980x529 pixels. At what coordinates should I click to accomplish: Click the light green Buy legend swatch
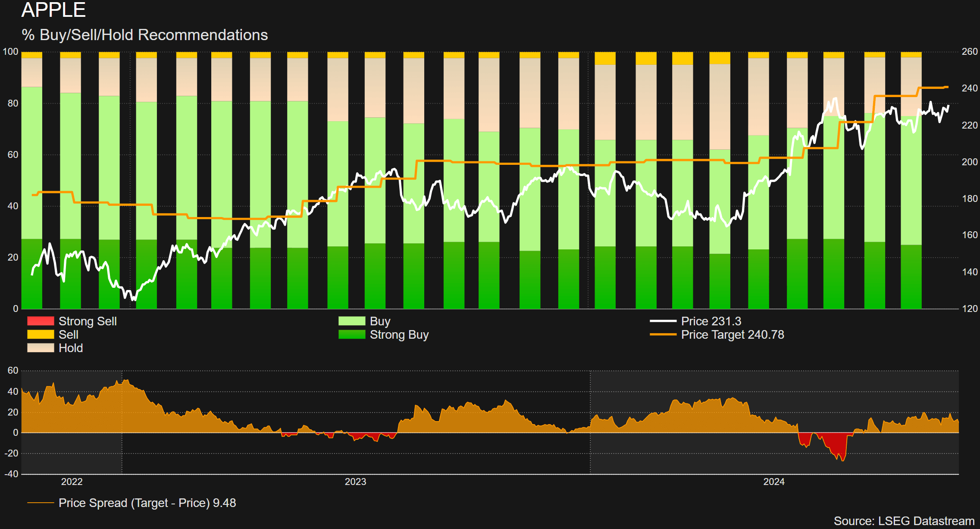pyautogui.click(x=352, y=321)
